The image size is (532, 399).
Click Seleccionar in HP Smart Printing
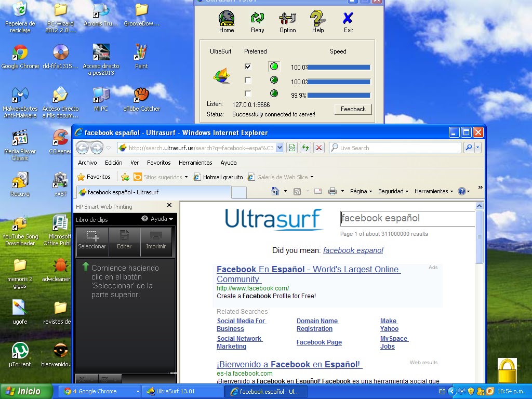(x=92, y=241)
